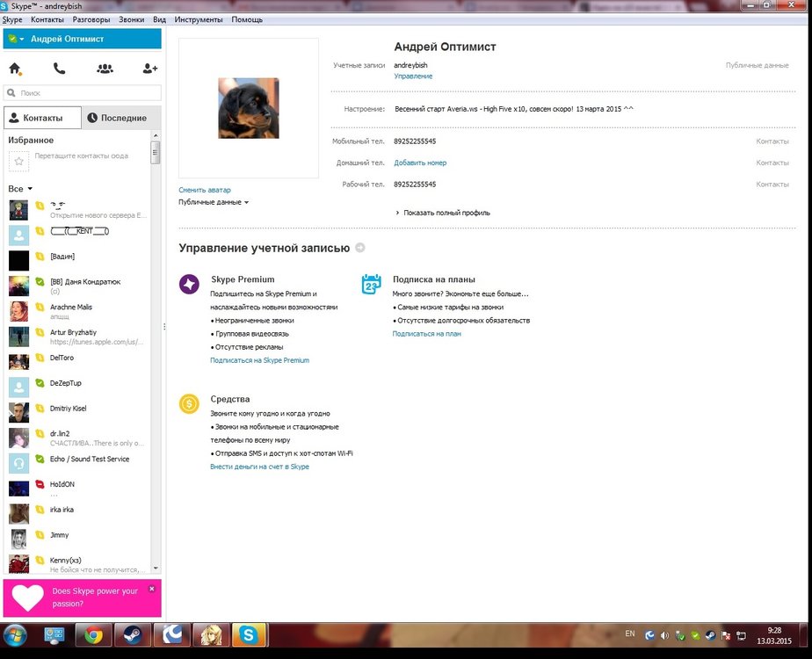Click the yellow Skype credit coin icon
This screenshot has width=812, height=659.
pyautogui.click(x=189, y=403)
